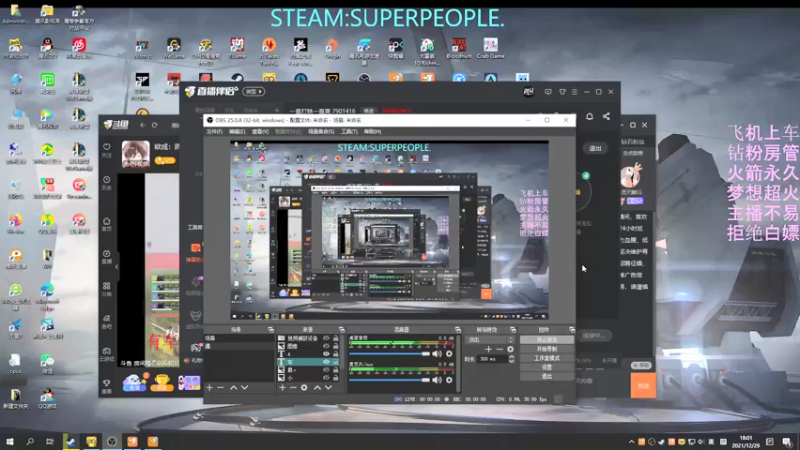Mute Mic/Aux speaker icon
Screen dimensions: 800x450
tap(437, 380)
